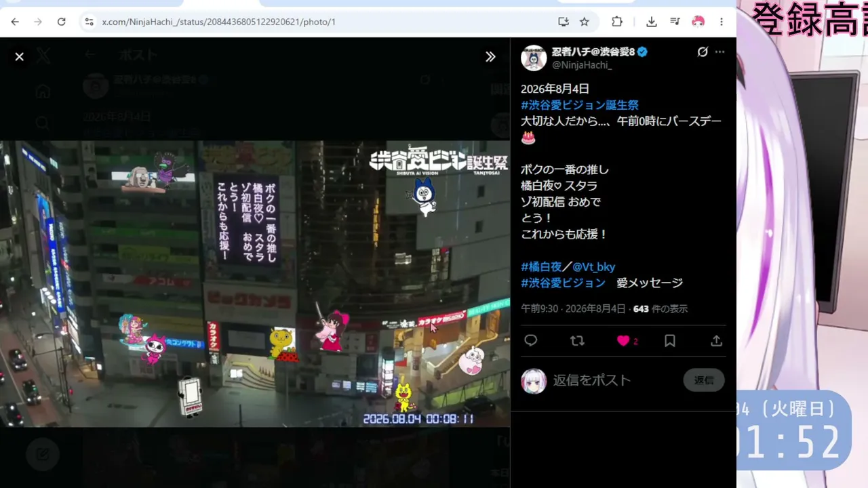Collapse the post side panel with double chevron
The width and height of the screenshot is (868, 488).
(490, 57)
